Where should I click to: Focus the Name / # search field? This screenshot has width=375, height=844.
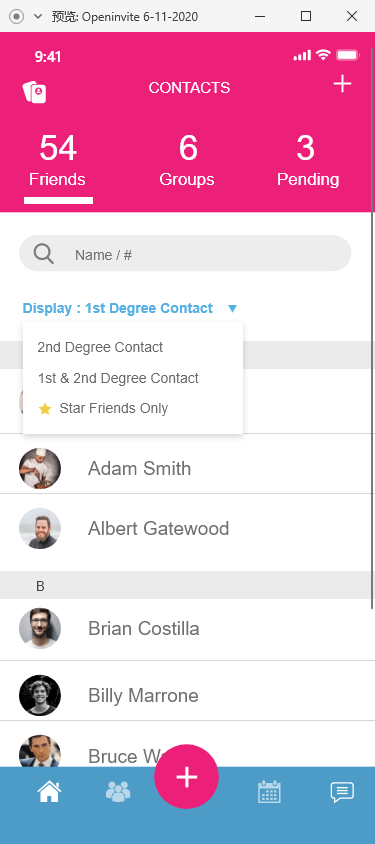pos(185,254)
